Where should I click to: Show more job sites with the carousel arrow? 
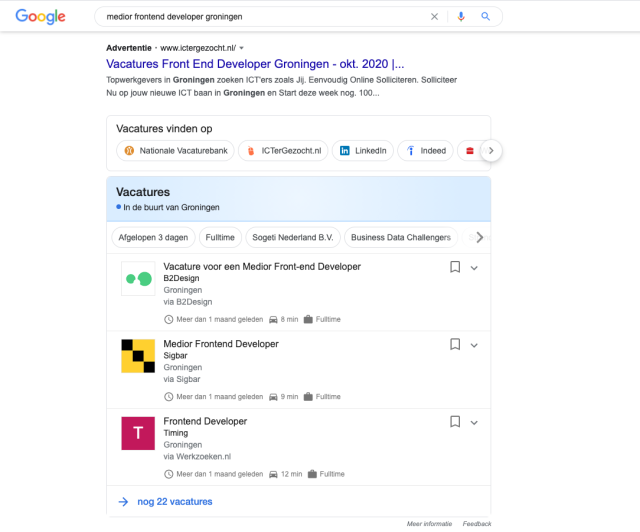[x=491, y=151]
